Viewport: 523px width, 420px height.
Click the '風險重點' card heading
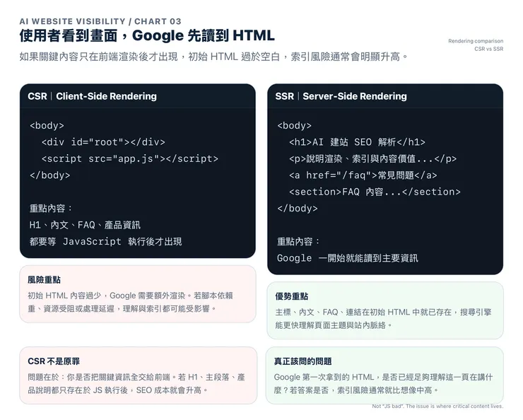pyautogui.click(x=44, y=280)
